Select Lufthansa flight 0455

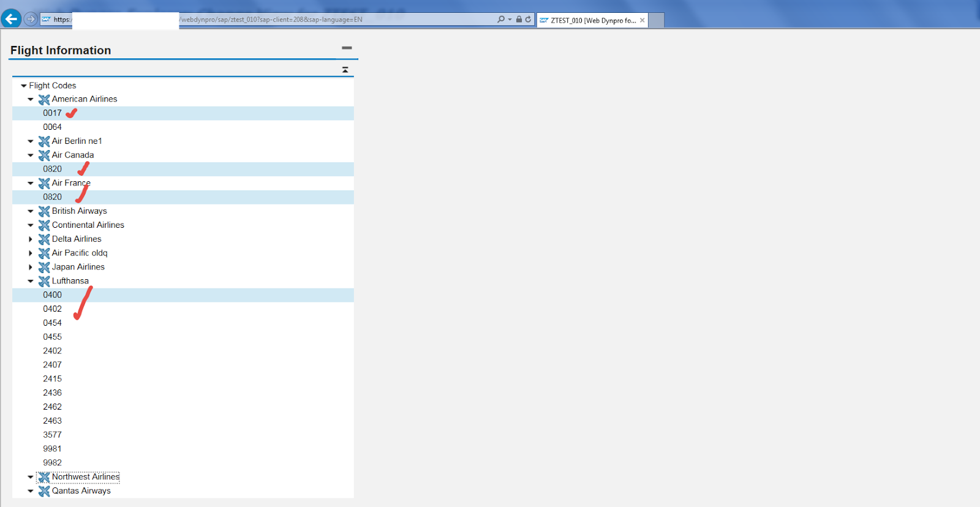pos(183,337)
